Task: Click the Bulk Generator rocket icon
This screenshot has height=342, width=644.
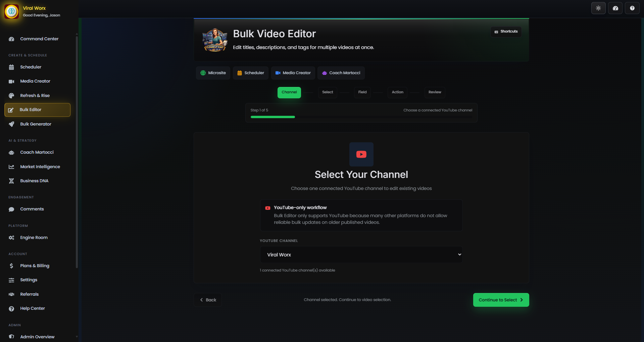Action: tap(11, 124)
